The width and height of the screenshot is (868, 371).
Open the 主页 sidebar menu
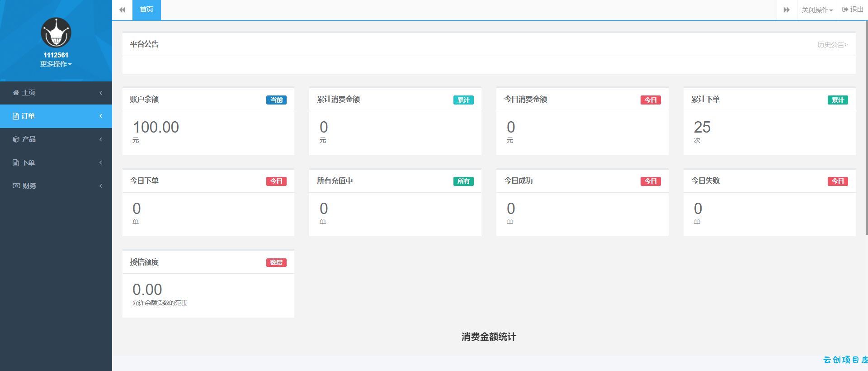[x=56, y=93]
